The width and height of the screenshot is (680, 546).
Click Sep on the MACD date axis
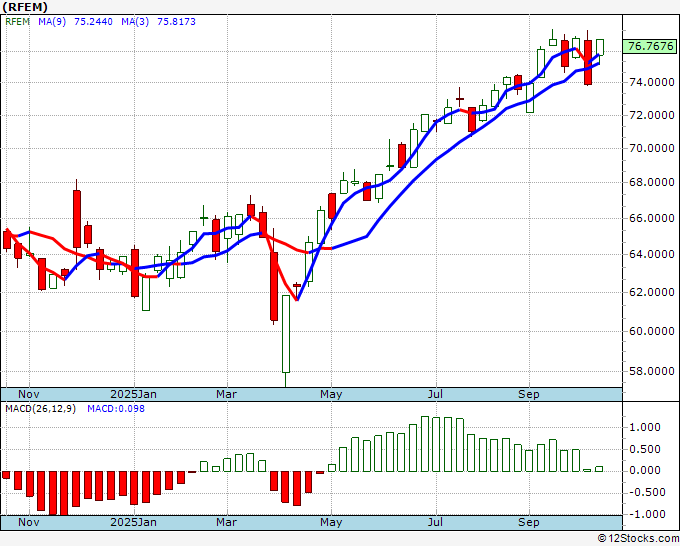[x=529, y=522]
